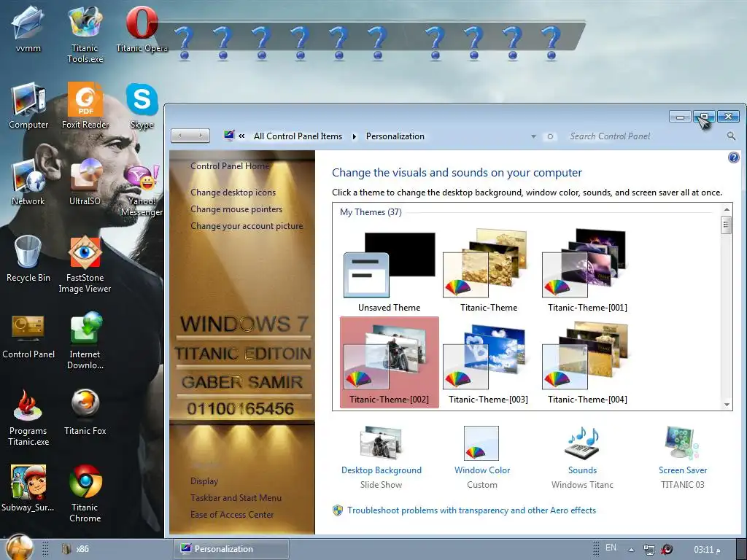
Task: Click the Personalization taskbar button
Action: pyautogui.click(x=231, y=549)
